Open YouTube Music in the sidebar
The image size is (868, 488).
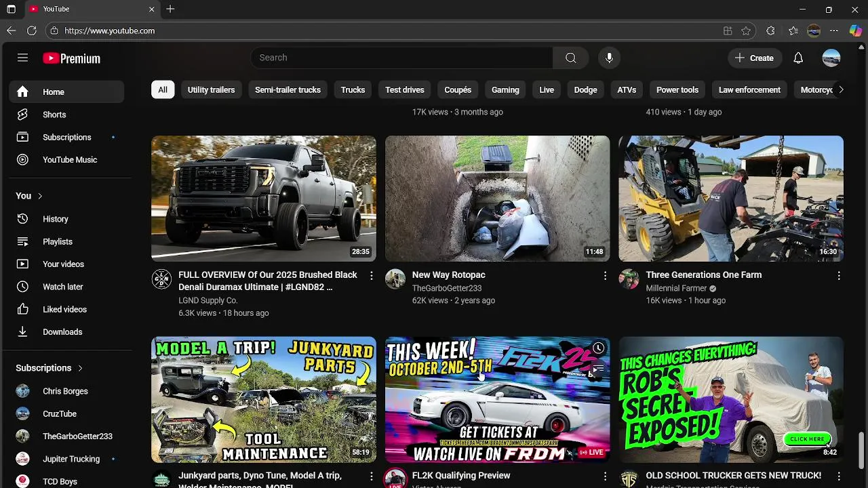[x=66, y=159]
